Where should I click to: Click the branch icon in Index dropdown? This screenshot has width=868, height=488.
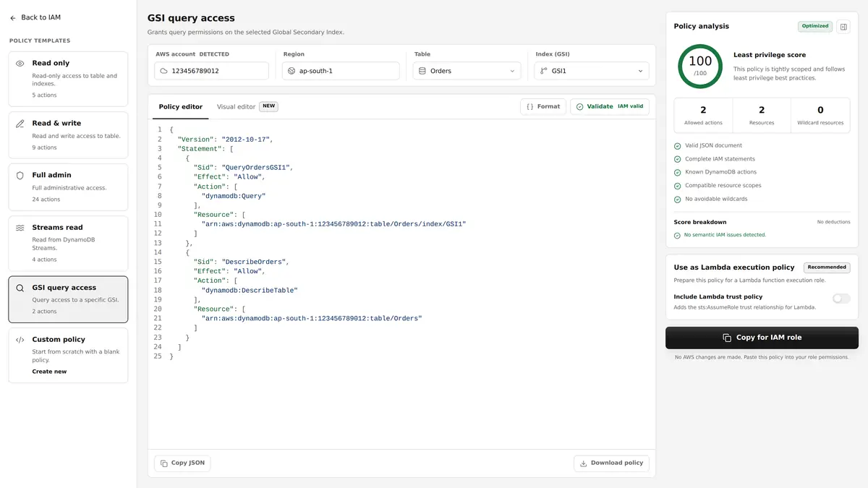[544, 71]
